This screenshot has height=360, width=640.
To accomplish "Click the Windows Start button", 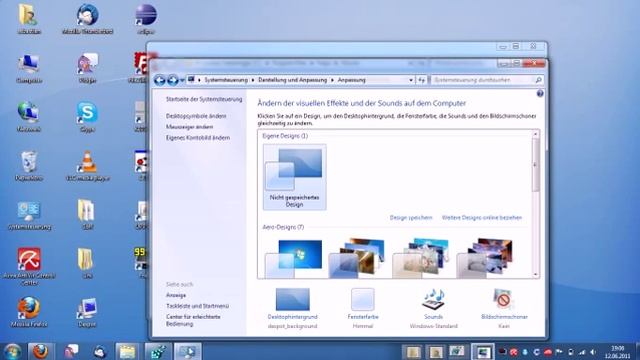I will click(x=12, y=351).
